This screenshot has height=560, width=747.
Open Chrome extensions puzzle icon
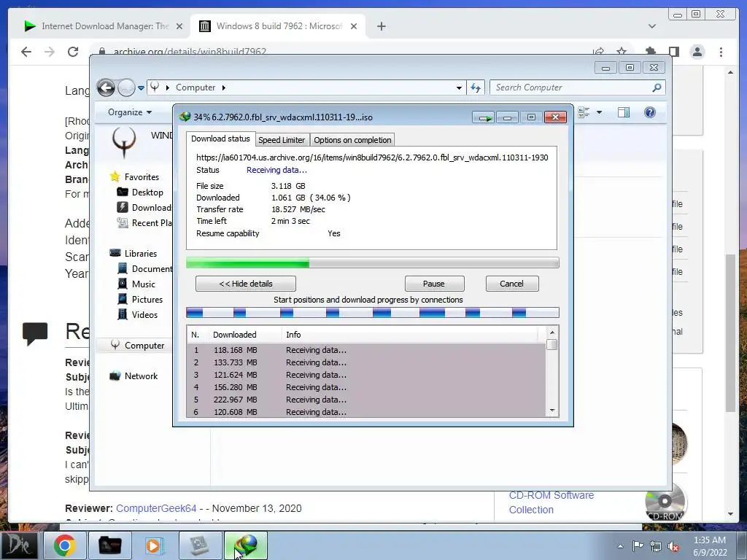(x=651, y=52)
